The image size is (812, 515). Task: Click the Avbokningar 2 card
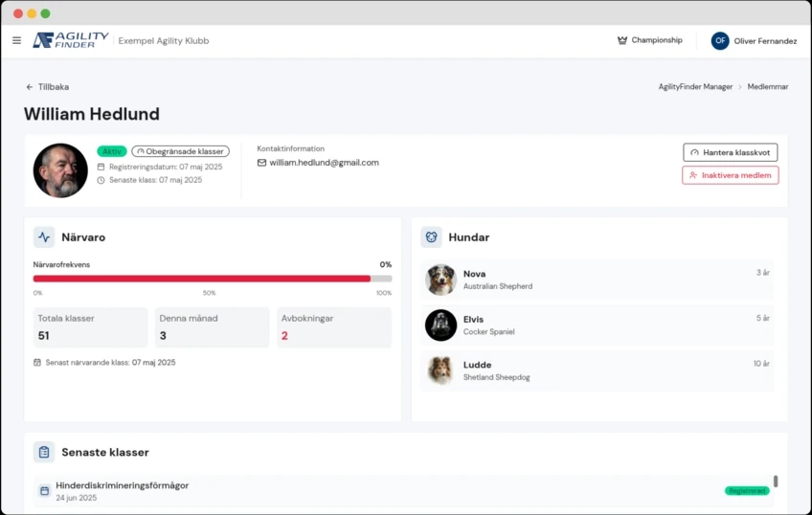334,327
